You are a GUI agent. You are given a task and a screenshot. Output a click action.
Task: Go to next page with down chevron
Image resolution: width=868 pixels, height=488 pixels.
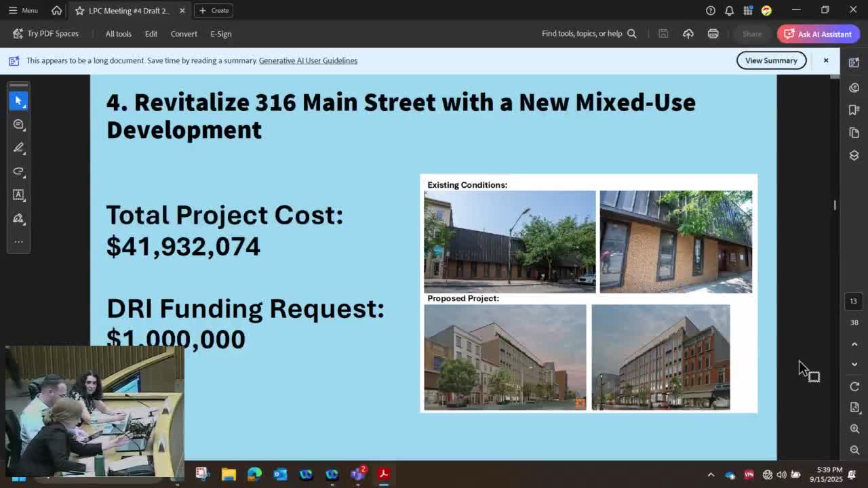[x=854, y=365]
